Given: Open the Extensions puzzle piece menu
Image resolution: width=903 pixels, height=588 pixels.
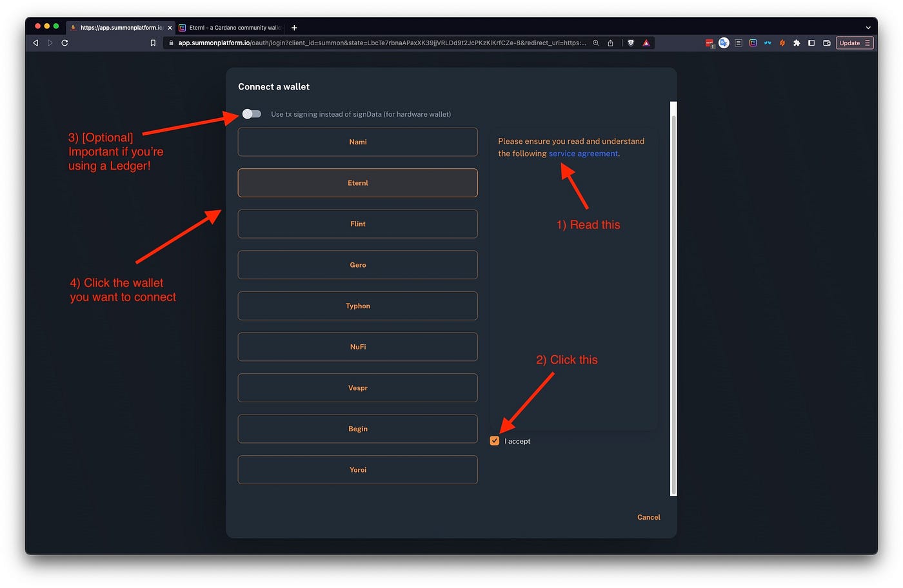Looking at the screenshot, I should click(x=797, y=43).
